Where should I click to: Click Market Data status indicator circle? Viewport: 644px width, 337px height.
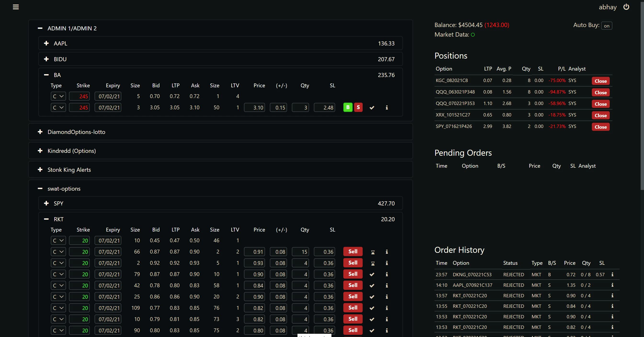click(473, 35)
